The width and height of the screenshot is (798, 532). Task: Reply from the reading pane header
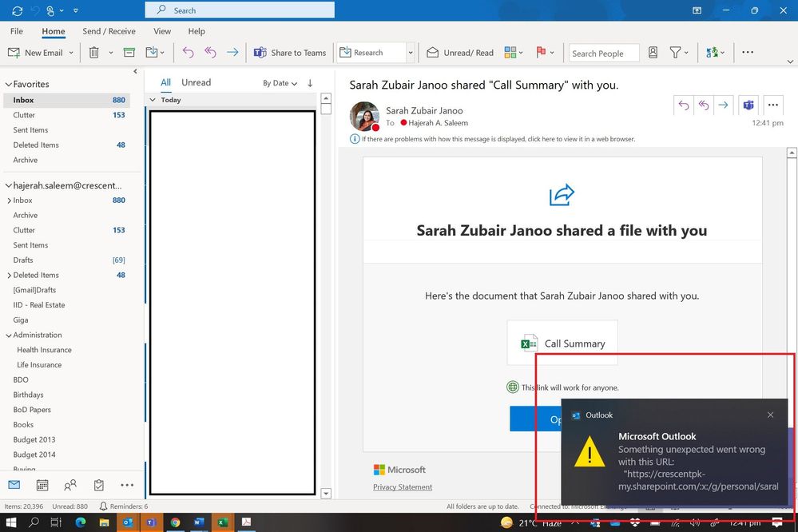(x=684, y=105)
